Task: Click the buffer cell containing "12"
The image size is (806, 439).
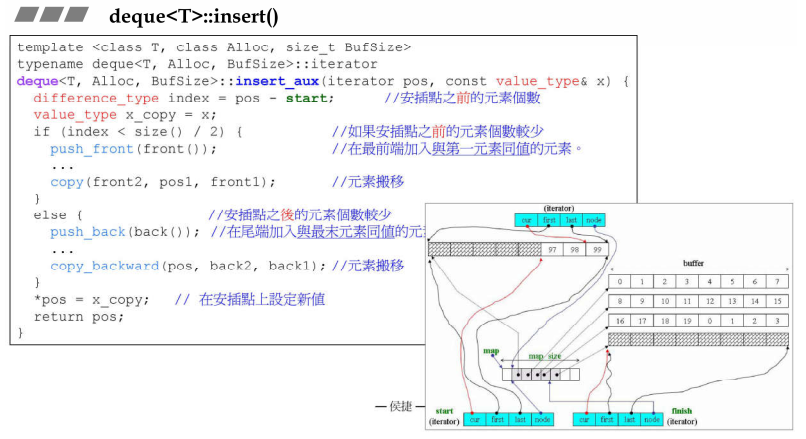Action: click(709, 301)
